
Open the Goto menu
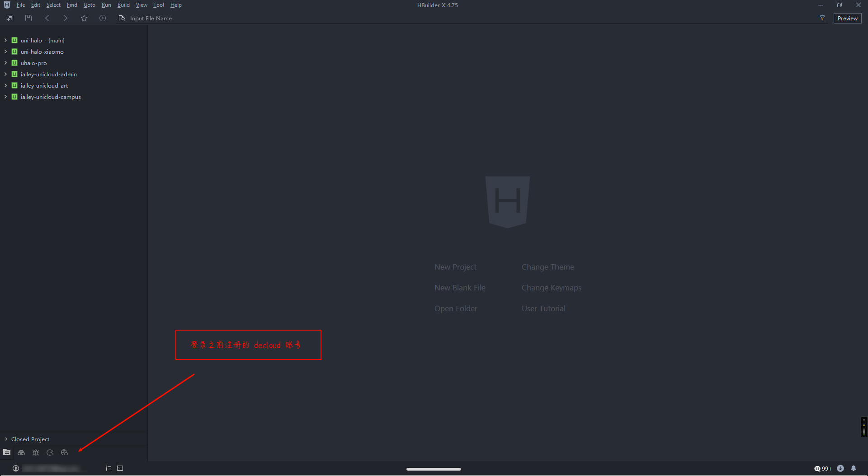pyautogui.click(x=90, y=5)
